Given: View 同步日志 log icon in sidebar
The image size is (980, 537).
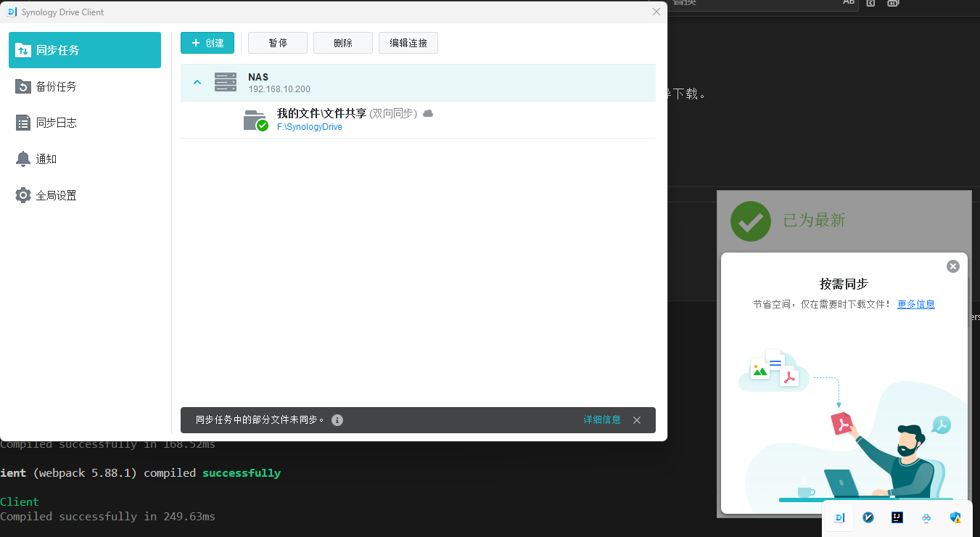Looking at the screenshot, I should pyautogui.click(x=22, y=122).
